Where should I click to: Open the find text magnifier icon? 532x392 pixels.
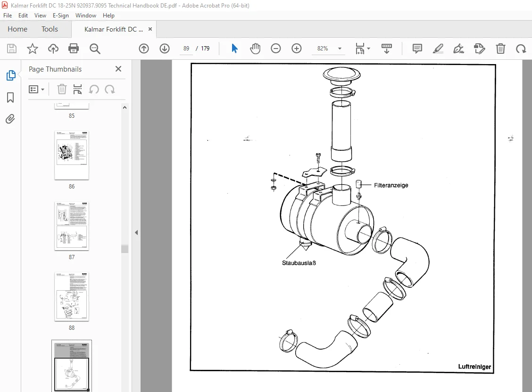[95, 49]
